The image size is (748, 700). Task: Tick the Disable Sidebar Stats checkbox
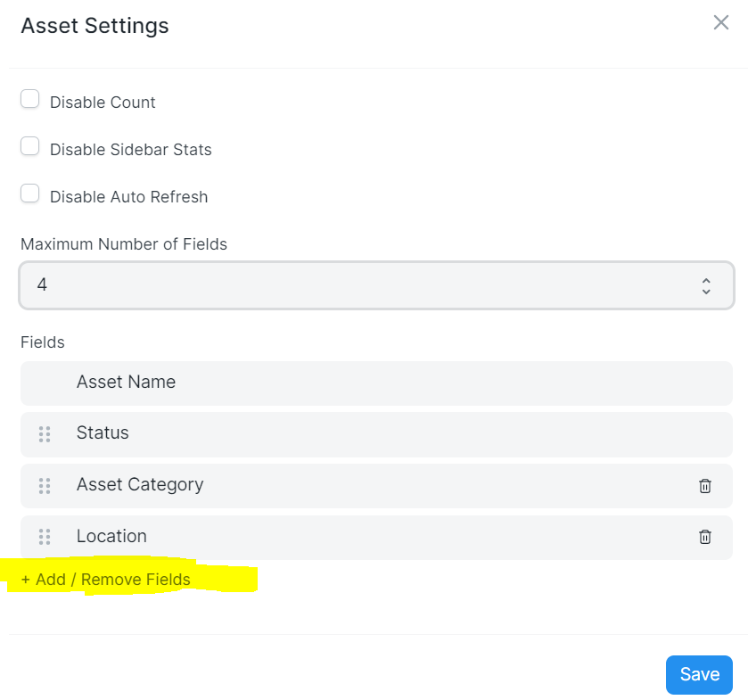coord(29,146)
